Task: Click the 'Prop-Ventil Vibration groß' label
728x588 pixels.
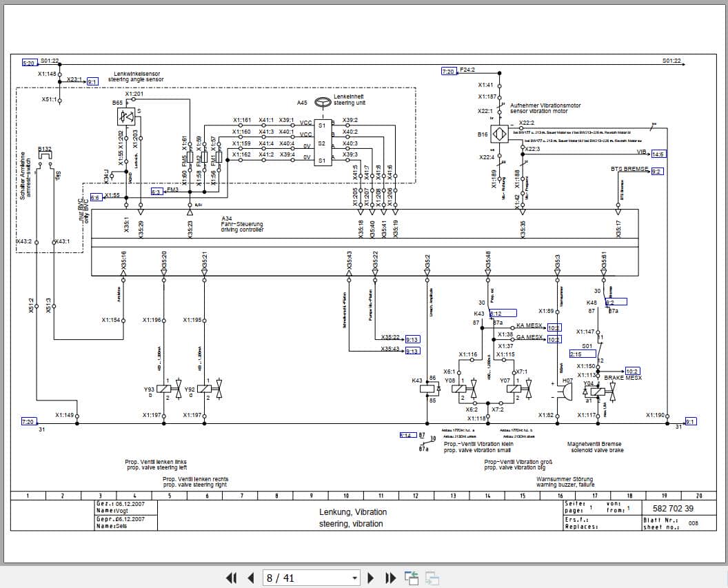Action: point(518,462)
